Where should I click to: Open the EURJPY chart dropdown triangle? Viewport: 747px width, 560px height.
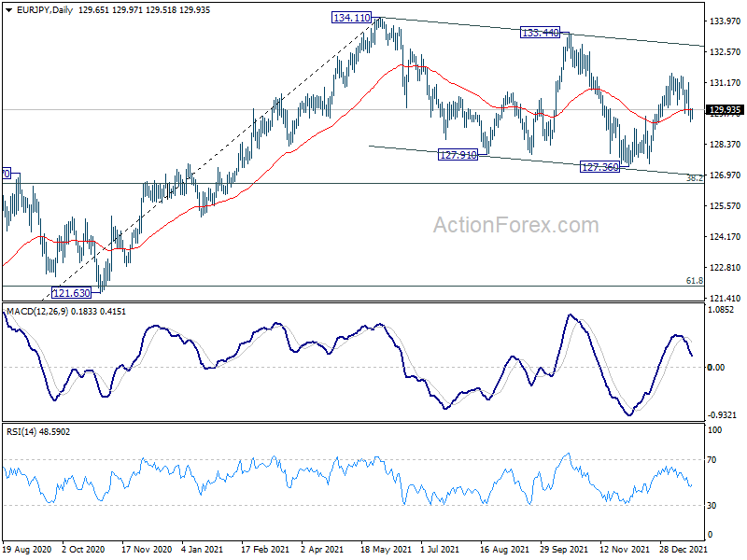click(x=9, y=10)
